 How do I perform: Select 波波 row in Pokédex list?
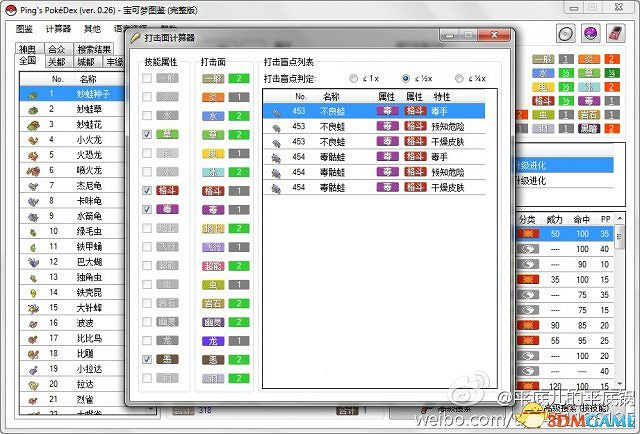[73, 323]
